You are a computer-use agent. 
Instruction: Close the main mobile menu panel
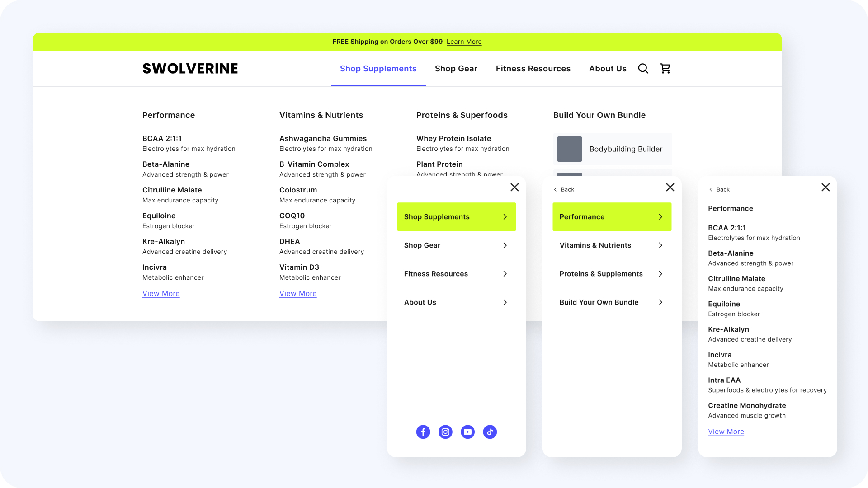pos(514,187)
